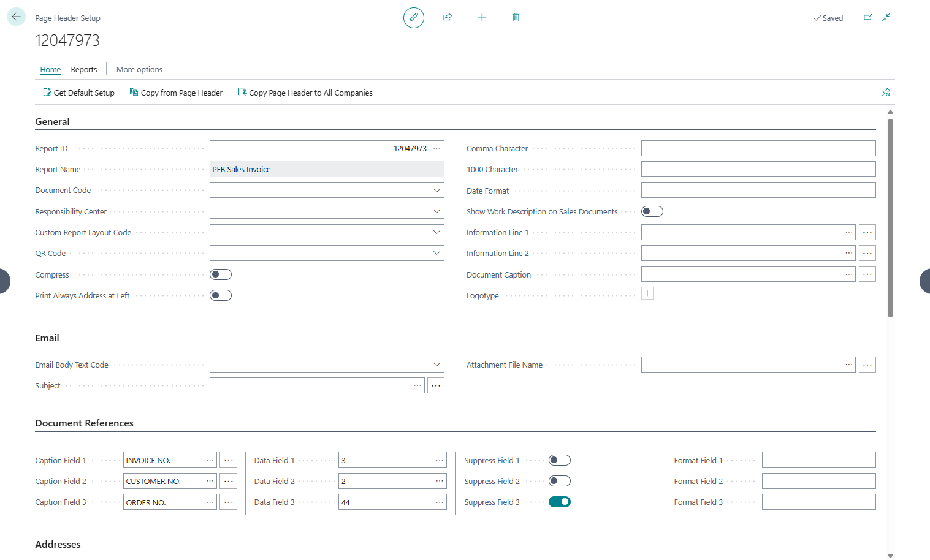Viewport: 930px width, 560px height.
Task: Open Document Caption ellipsis button
Action: [867, 274]
